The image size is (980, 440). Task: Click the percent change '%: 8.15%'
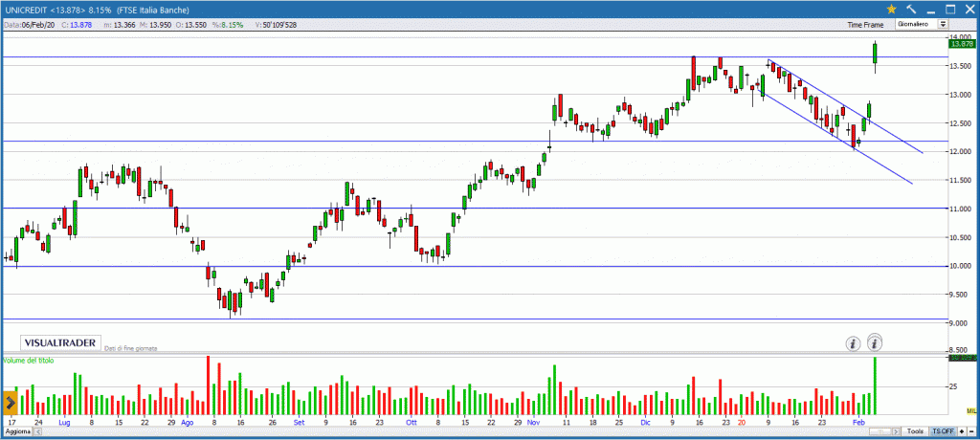(x=226, y=25)
